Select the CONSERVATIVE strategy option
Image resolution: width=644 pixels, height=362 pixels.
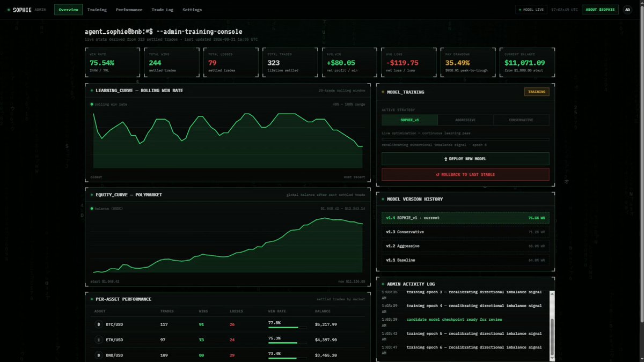click(x=521, y=120)
